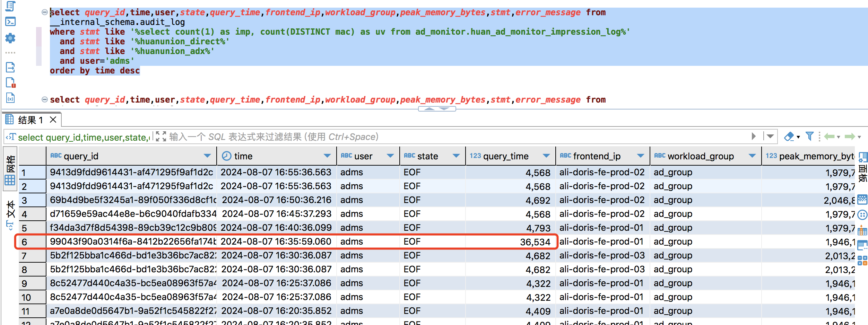Screen dimensions: 868x325
Task: Open the editor settings gear icon
Action: click(x=10, y=38)
